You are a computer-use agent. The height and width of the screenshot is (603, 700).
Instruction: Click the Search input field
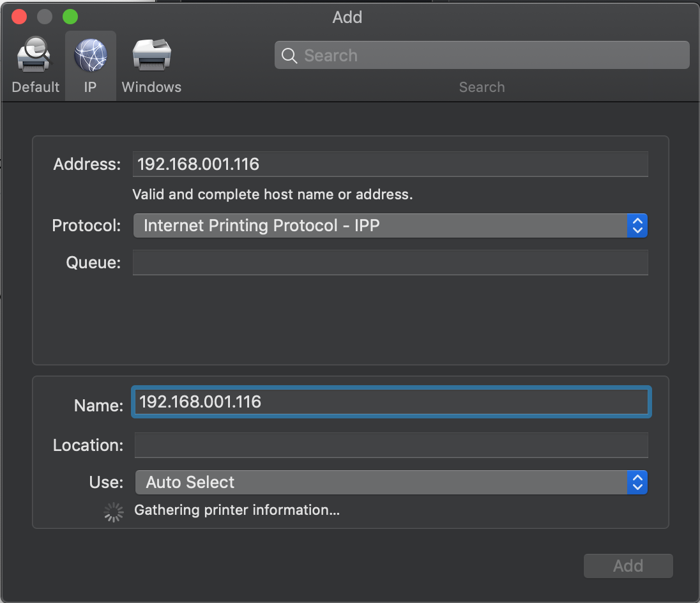pyautogui.click(x=482, y=55)
